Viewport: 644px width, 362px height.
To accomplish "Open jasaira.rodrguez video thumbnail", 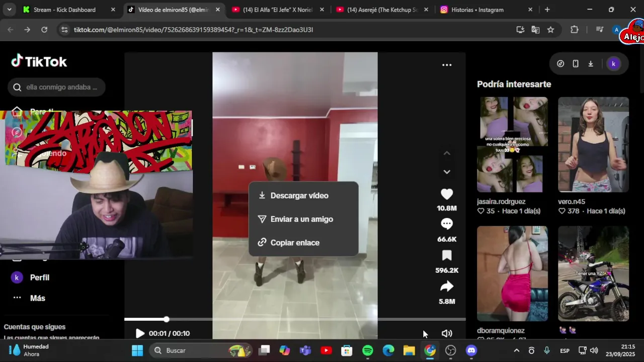I will coord(512,145).
